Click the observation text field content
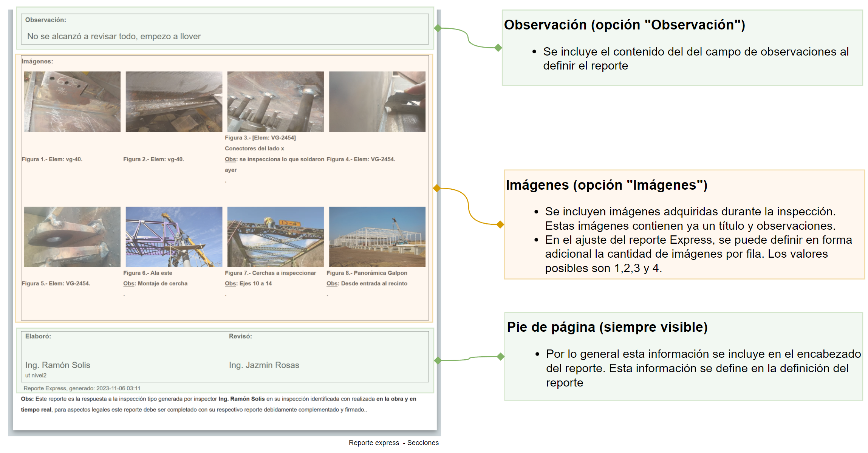Screen dimensions: 868x453 114,36
